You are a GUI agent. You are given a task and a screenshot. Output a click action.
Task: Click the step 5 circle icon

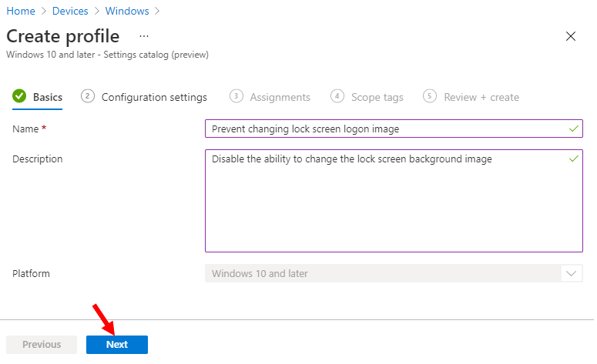[430, 96]
